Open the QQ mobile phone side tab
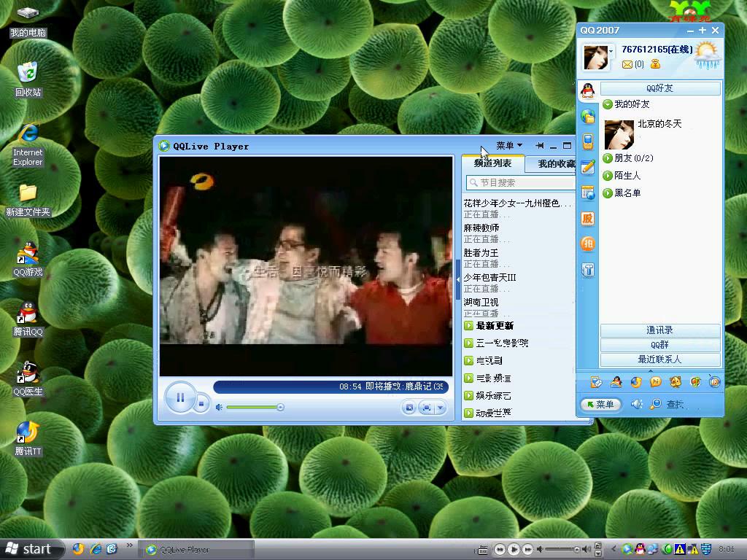The image size is (747, 560). 588,141
